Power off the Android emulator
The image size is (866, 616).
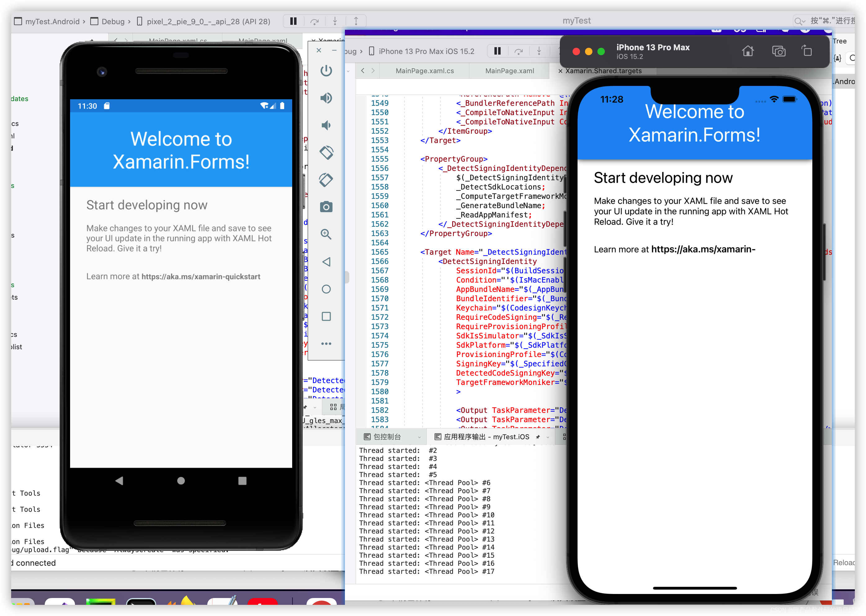point(326,70)
